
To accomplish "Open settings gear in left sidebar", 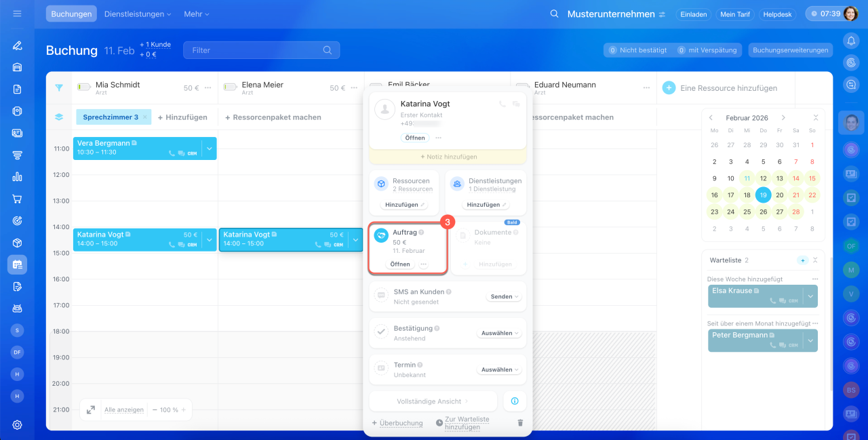I will (17, 425).
